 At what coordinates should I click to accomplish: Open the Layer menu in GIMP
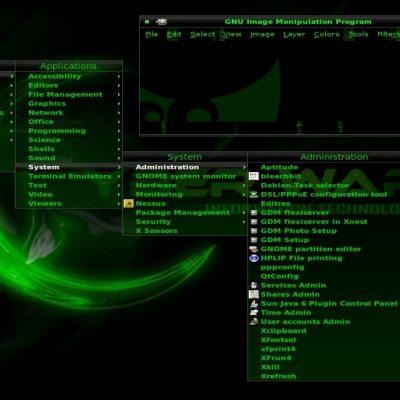[x=294, y=34]
